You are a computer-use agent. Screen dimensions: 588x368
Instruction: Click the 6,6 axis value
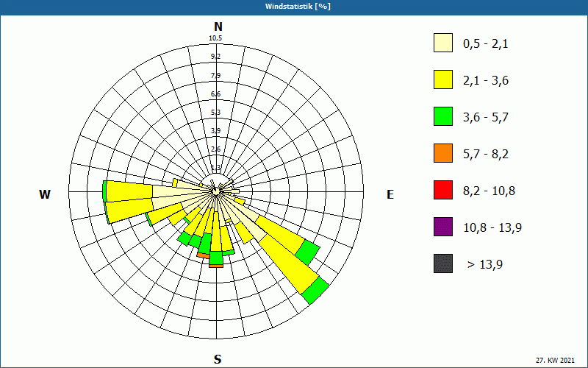coord(215,94)
